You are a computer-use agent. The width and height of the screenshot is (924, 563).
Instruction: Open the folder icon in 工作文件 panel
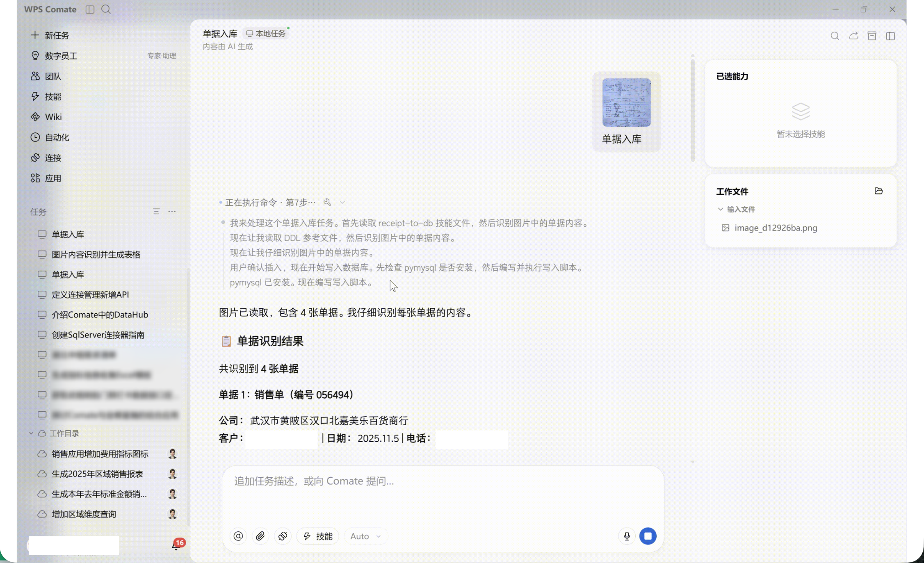pos(878,191)
